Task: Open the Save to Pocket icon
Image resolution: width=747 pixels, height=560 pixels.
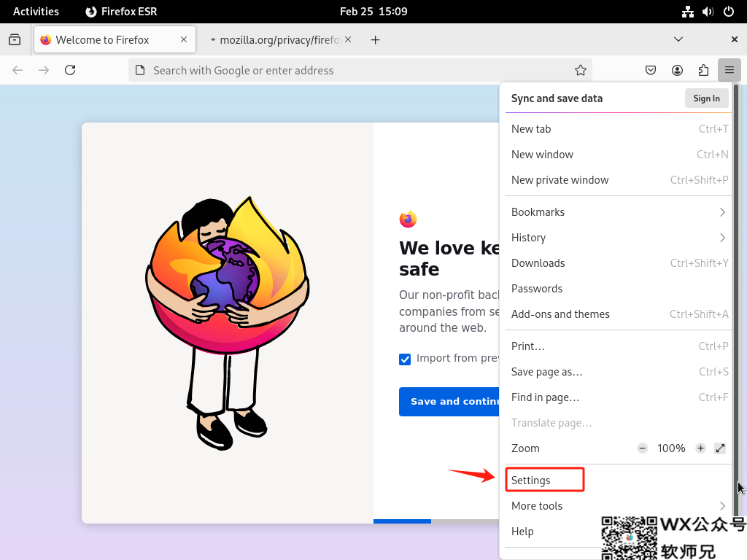Action: pyautogui.click(x=650, y=71)
